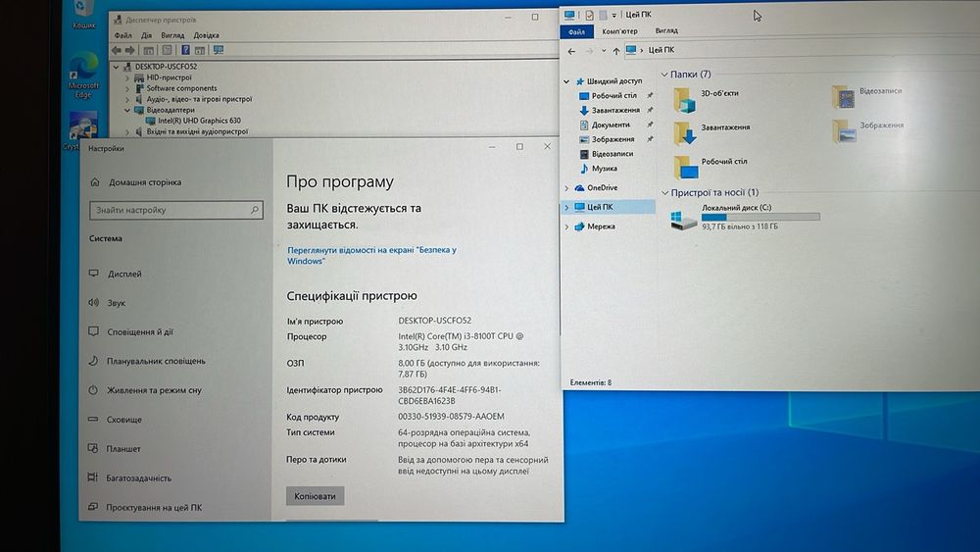
Task: Collapse the DESKTOP-USCFO52 root node
Action: coord(116,67)
